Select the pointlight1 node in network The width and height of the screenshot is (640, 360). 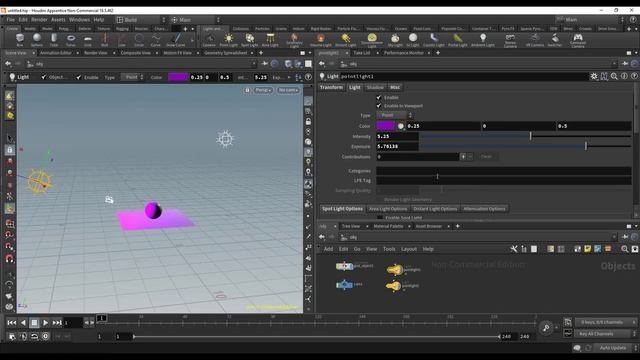(394, 270)
